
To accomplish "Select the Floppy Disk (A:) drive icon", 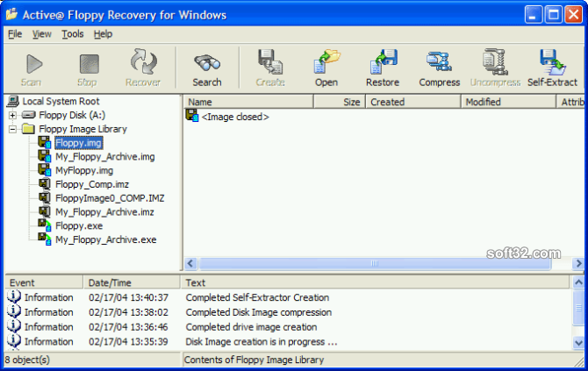I will [28, 115].
